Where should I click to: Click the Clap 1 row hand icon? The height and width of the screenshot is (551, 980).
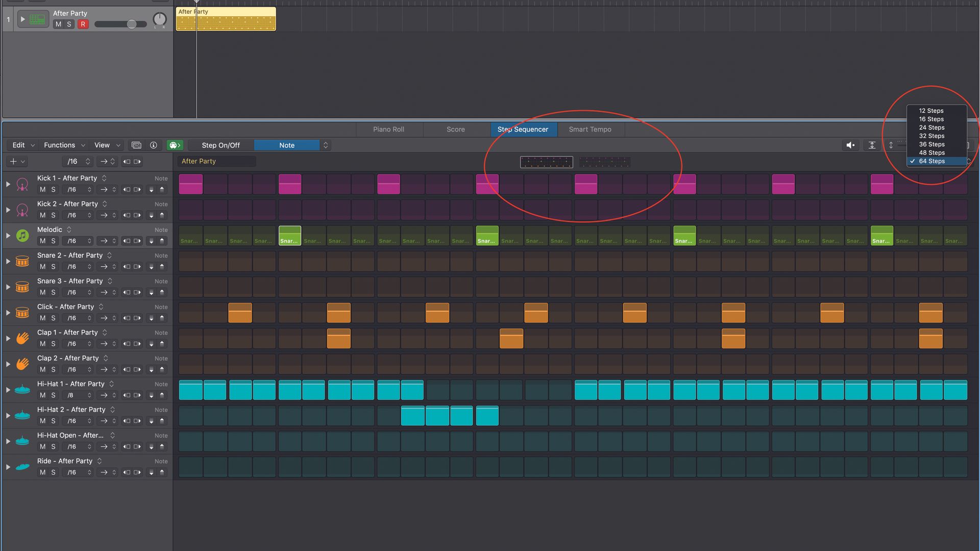pos(22,338)
